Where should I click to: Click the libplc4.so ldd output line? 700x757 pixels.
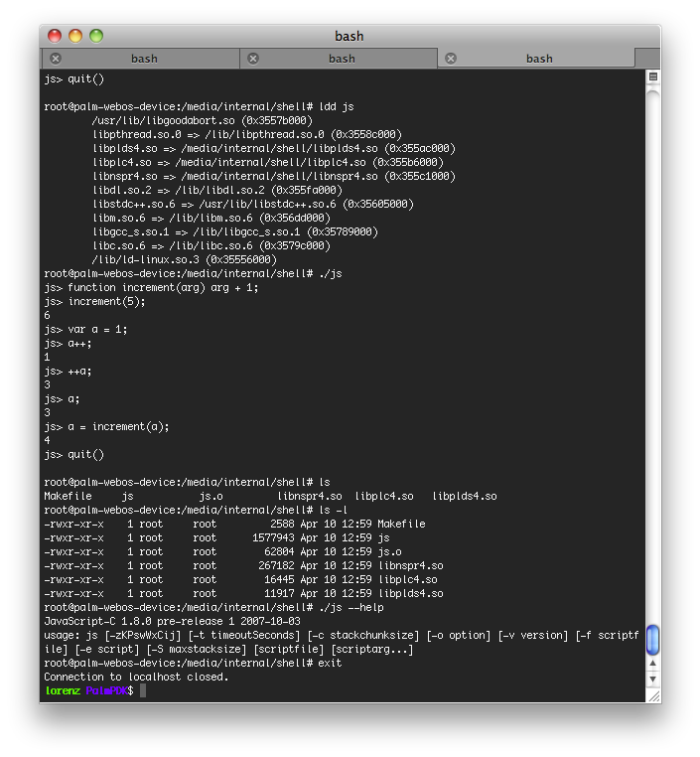click(x=268, y=162)
